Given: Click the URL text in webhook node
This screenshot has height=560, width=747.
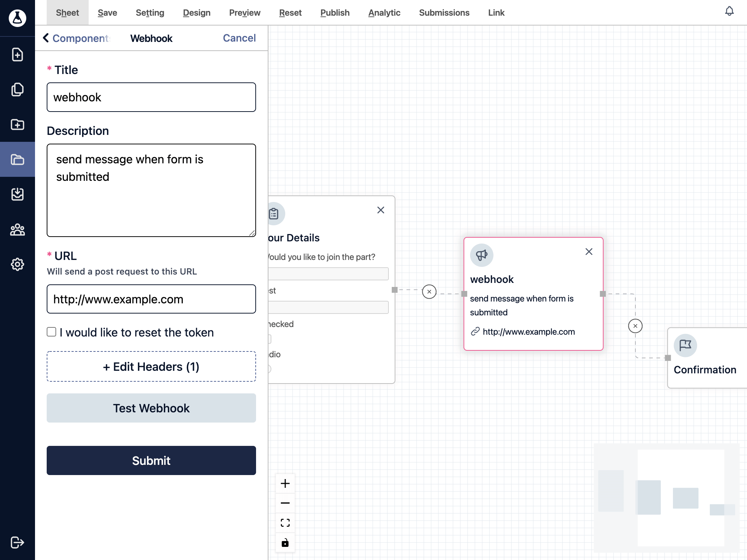Looking at the screenshot, I should [x=529, y=332].
